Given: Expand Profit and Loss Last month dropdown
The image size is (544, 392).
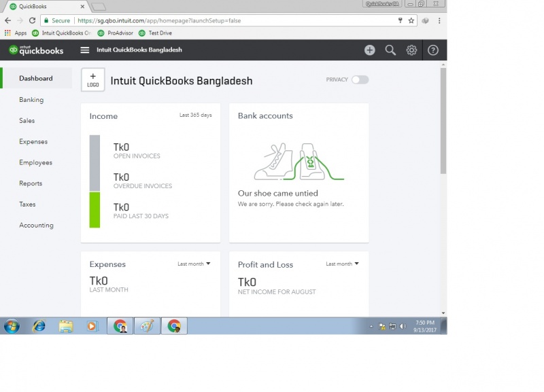Looking at the screenshot, I should (342, 264).
